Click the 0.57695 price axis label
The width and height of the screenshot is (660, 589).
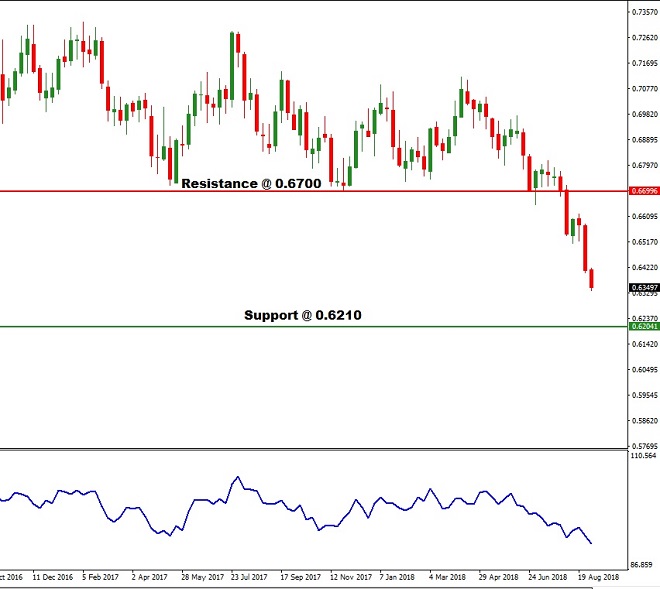[644, 446]
